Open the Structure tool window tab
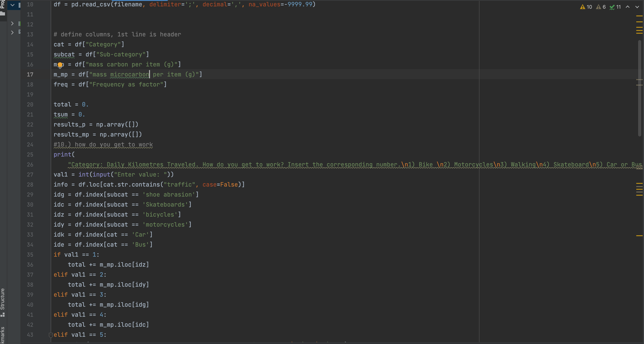The image size is (644, 344). click(2, 299)
